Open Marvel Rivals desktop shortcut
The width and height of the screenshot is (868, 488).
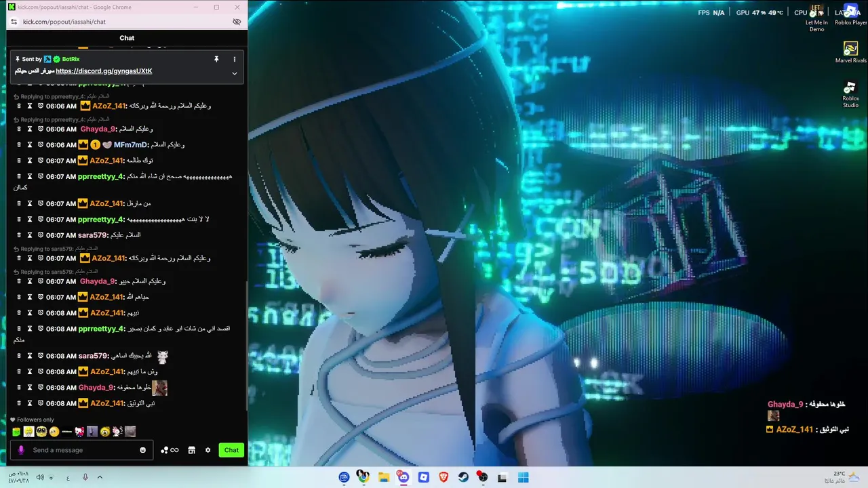click(x=850, y=52)
